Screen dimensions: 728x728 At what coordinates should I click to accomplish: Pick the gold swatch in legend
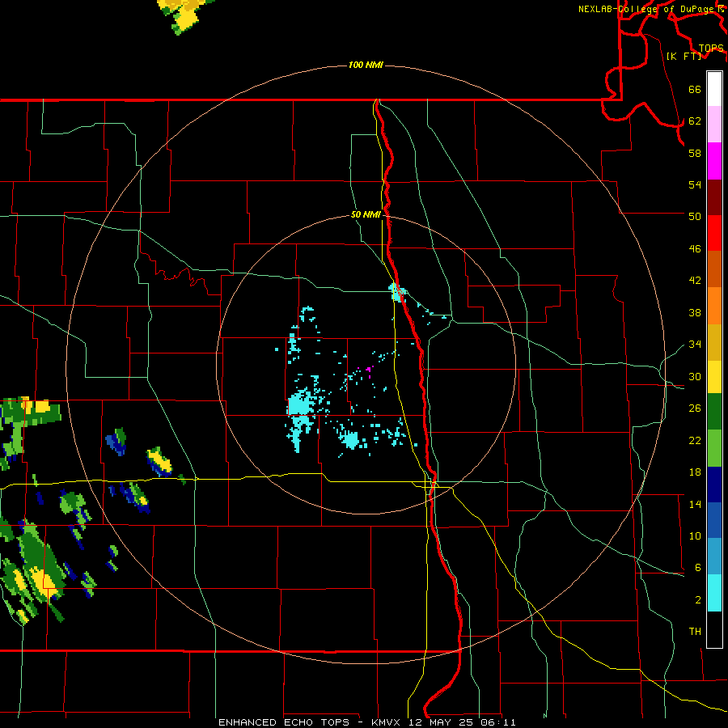pyautogui.click(x=714, y=342)
